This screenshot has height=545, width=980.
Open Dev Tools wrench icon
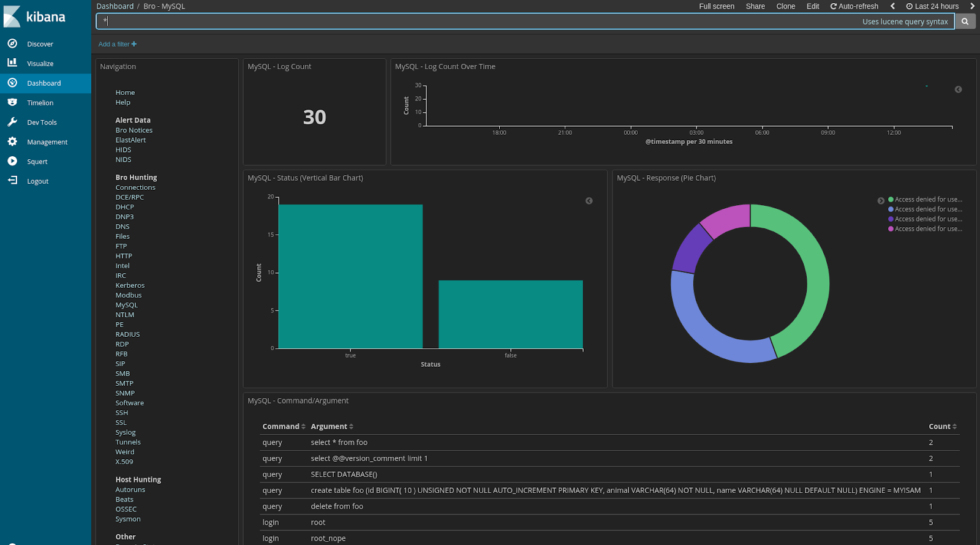tap(12, 122)
